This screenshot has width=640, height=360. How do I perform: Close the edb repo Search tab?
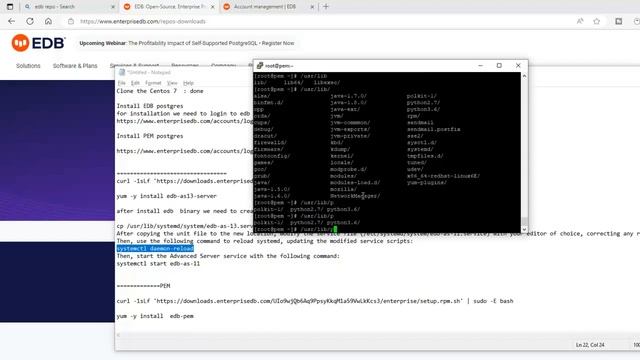pos(113,7)
